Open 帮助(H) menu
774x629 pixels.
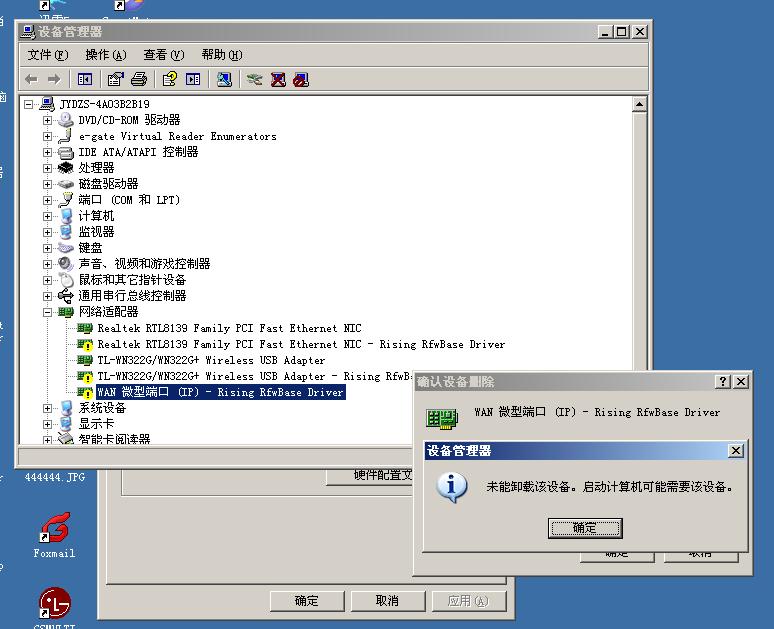[222, 55]
